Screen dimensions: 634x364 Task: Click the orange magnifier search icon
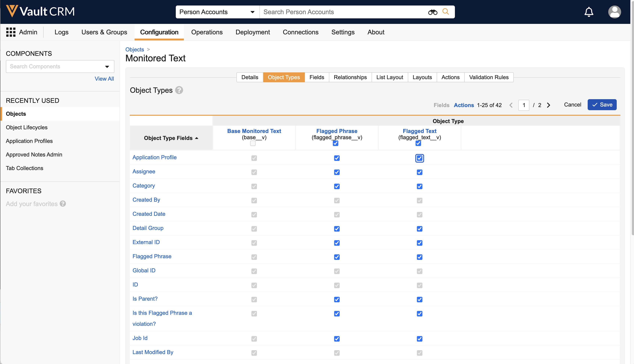point(446,12)
